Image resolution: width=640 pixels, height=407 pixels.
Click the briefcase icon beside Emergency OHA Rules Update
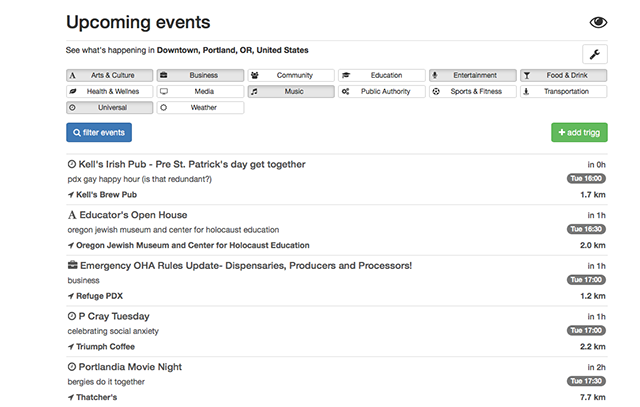point(73,265)
